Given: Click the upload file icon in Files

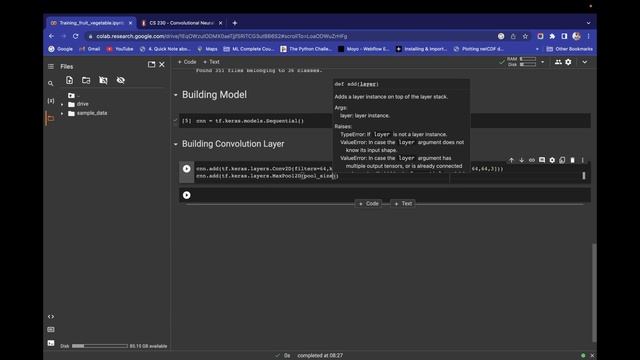Looking at the screenshot, I should pos(69,80).
